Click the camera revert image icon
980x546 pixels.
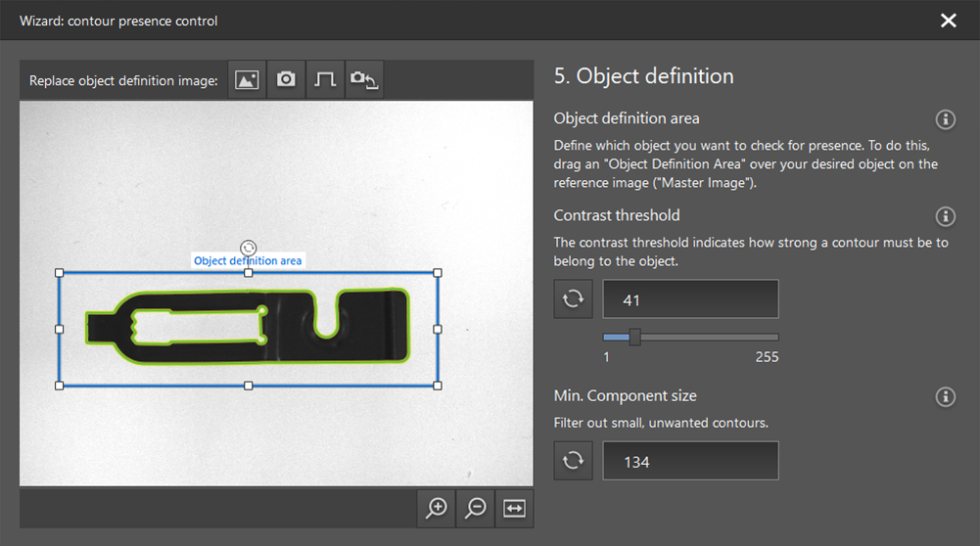coord(363,80)
